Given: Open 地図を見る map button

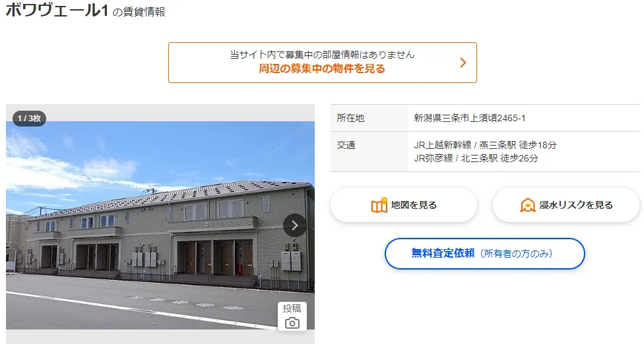Looking at the screenshot, I should (404, 205).
